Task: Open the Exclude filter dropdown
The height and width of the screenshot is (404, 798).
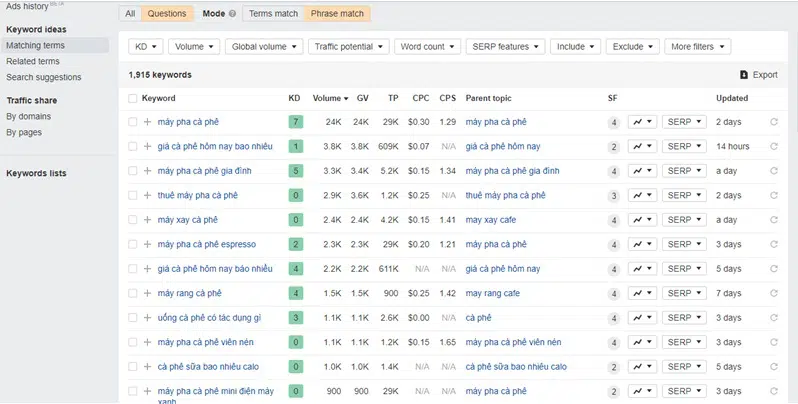Action: (x=633, y=46)
